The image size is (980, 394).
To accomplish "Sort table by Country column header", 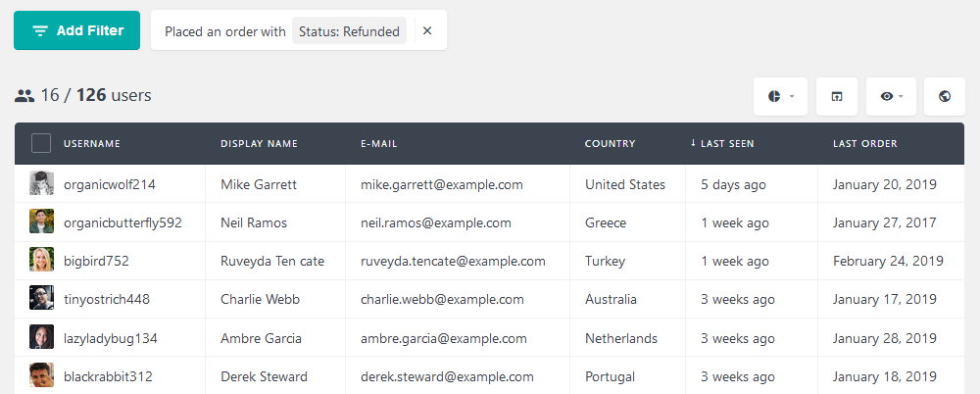I will pos(610,144).
